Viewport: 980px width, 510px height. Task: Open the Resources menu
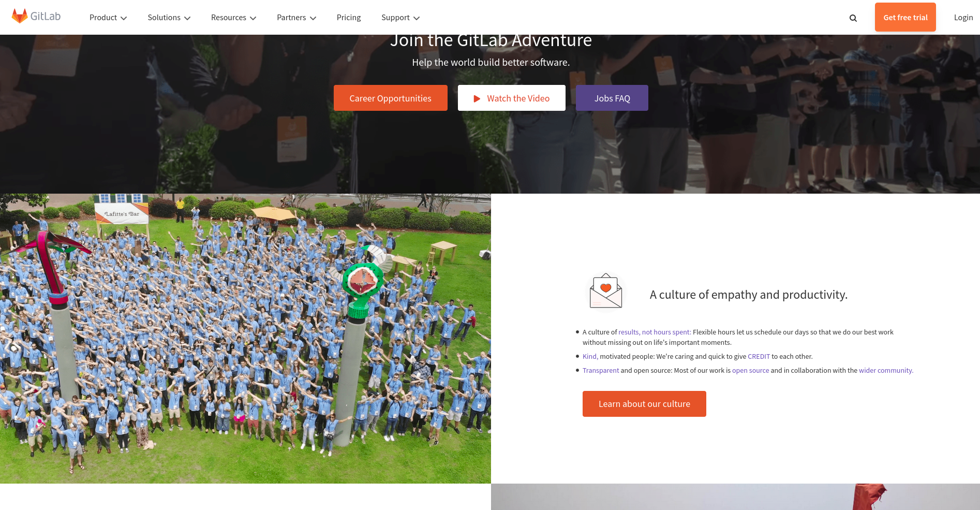[234, 18]
